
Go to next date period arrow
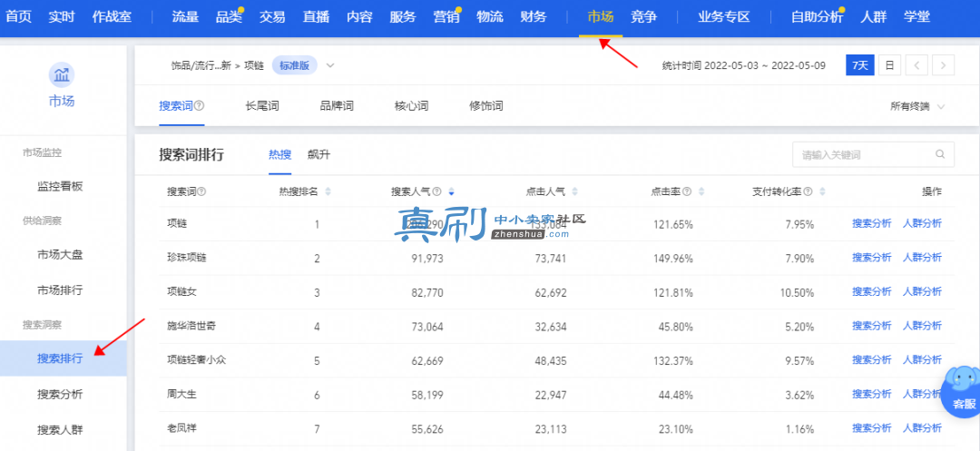pyautogui.click(x=943, y=65)
